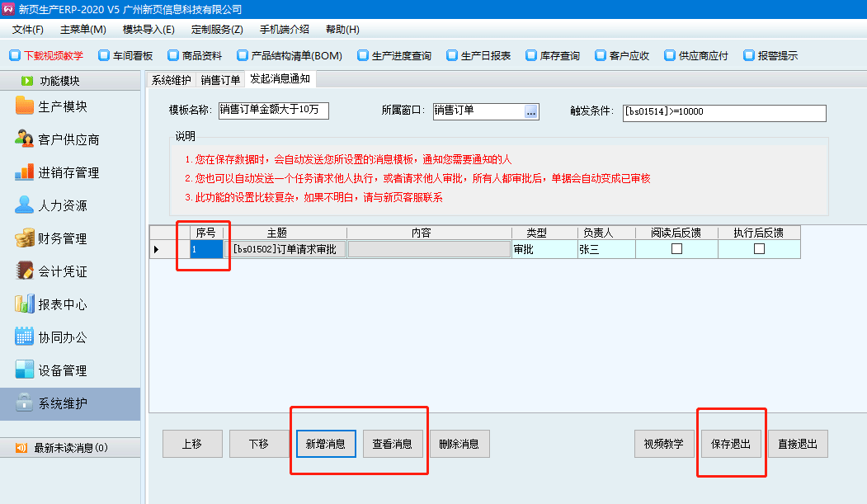
Task: Toggle 阅读后反馈 checkbox in row 1
Action: [676, 248]
